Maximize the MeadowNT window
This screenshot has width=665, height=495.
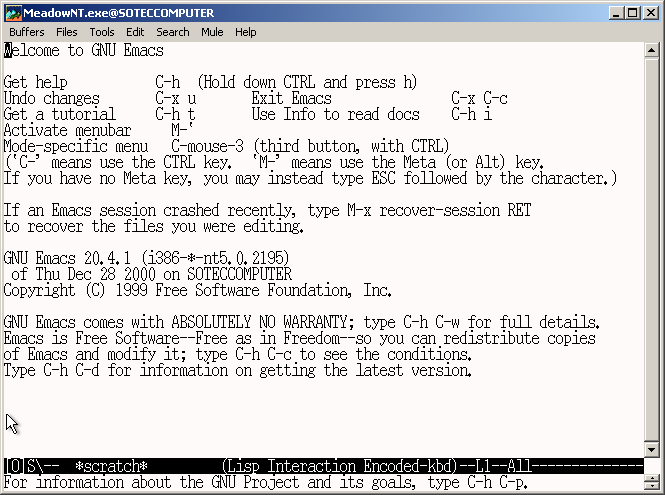(632, 13)
